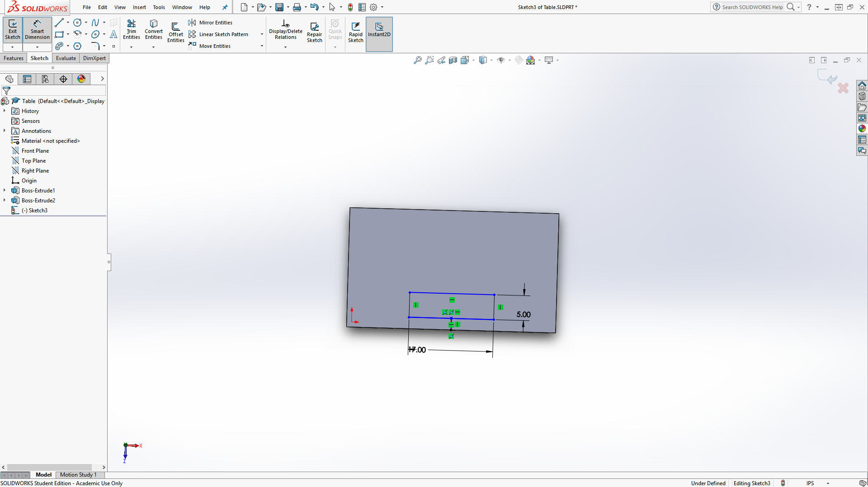Click the Search SOLIDWORKS Help field
The height and width of the screenshot is (487, 868).
(752, 7)
